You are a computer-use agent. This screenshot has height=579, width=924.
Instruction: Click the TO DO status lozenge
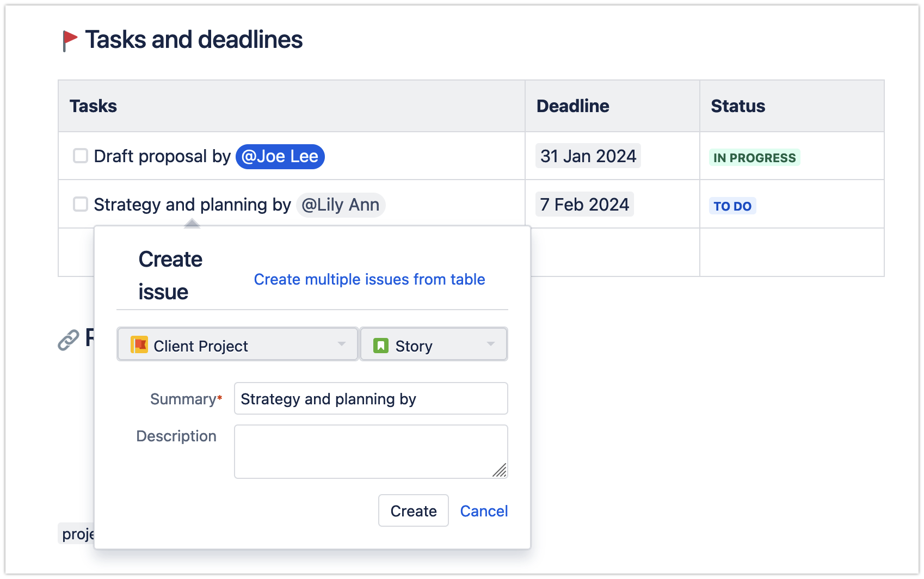point(732,206)
